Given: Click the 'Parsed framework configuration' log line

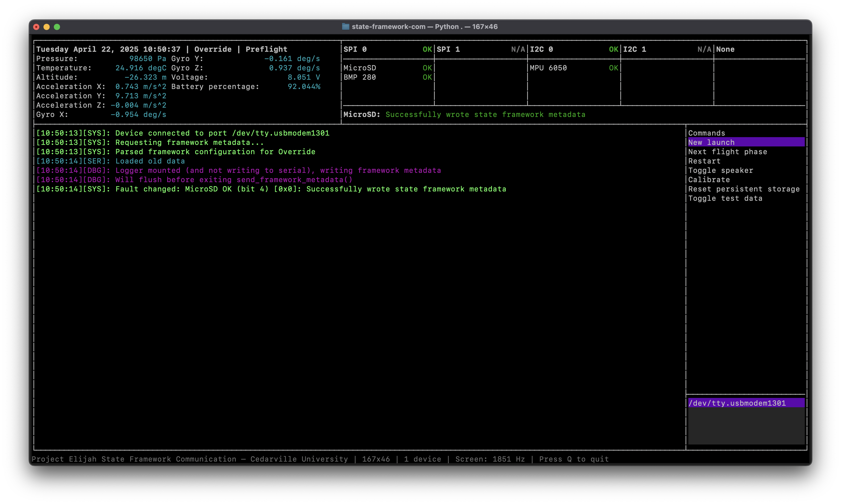Looking at the screenshot, I should [x=176, y=152].
